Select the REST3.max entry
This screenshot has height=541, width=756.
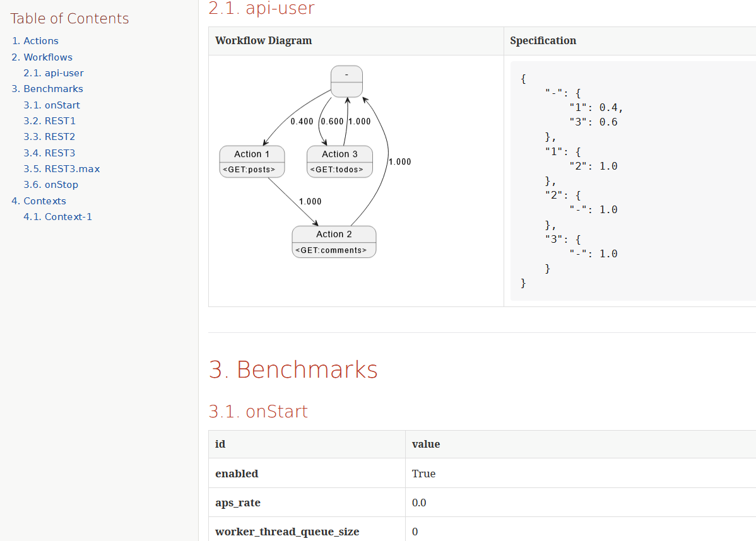61,168
